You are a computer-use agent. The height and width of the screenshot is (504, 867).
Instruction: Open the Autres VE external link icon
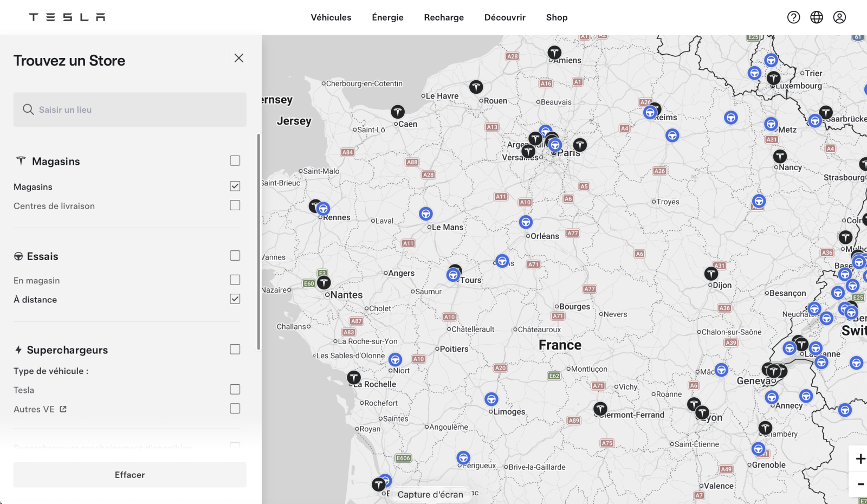click(x=63, y=409)
